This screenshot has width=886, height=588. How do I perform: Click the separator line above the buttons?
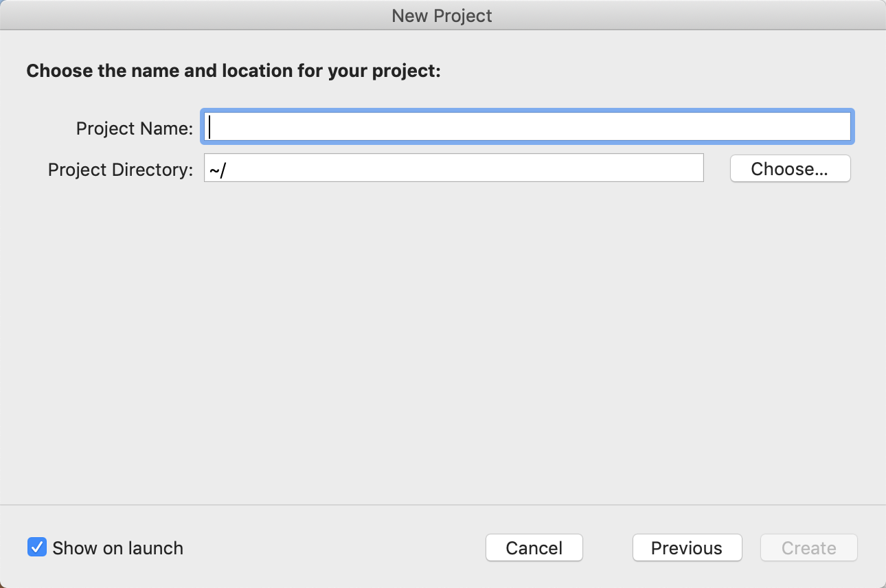tap(443, 506)
